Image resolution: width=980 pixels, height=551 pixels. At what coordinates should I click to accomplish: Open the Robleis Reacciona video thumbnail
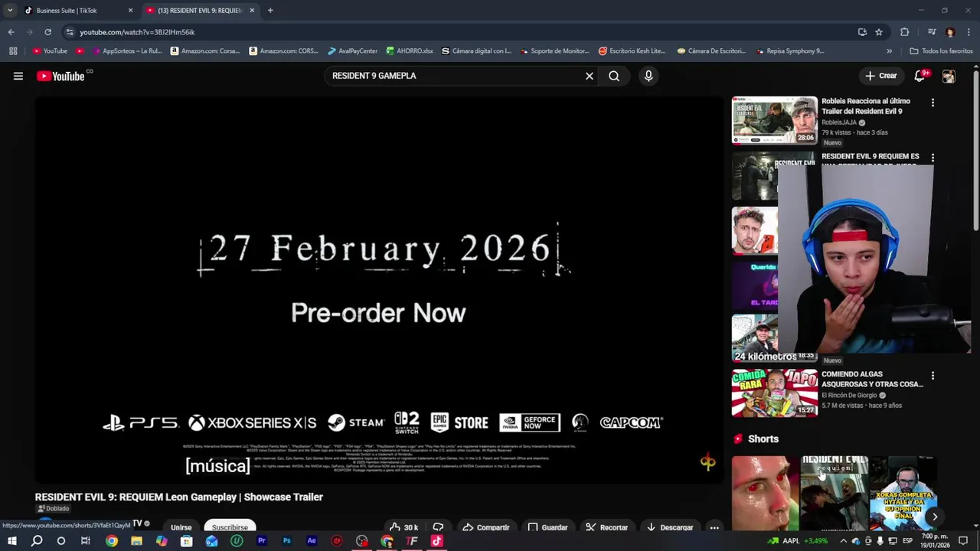pyautogui.click(x=774, y=120)
